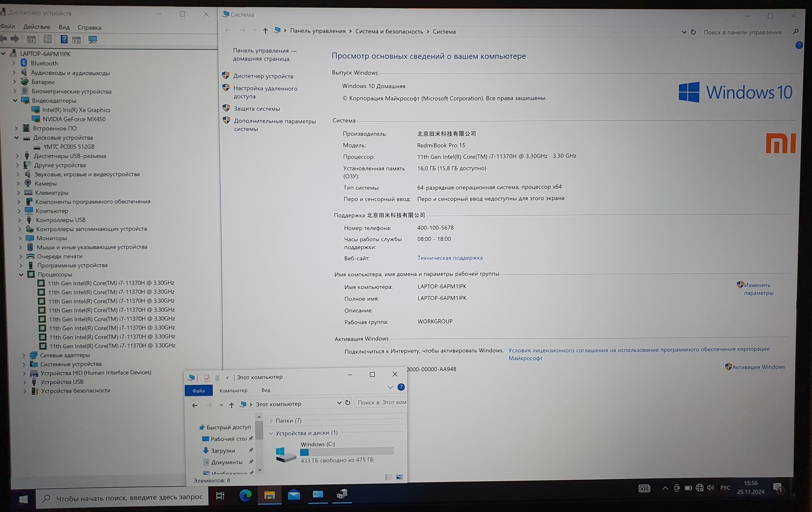Click the taskbar search box

(x=123, y=497)
